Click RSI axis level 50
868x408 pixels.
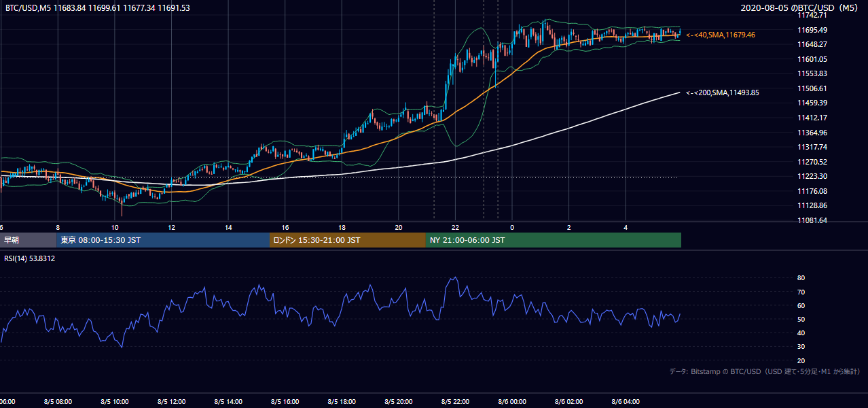(x=801, y=319)
